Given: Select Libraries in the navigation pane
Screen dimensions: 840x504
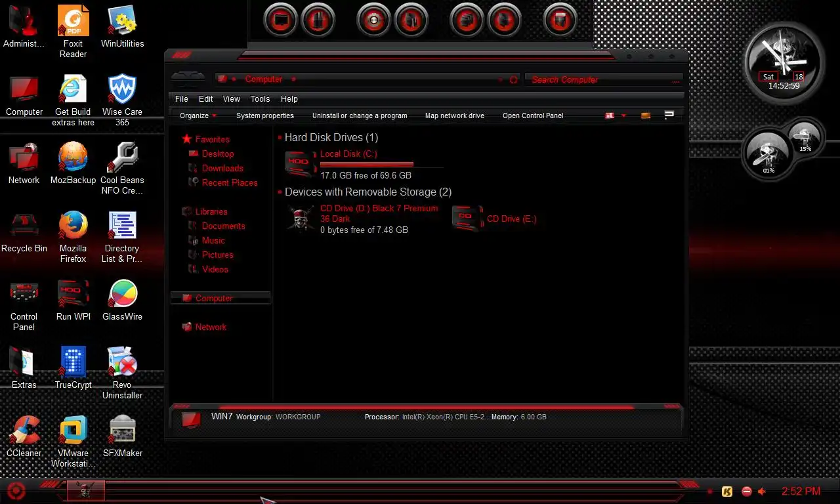Looking at the screenshot, I should [x=204, y=211].
